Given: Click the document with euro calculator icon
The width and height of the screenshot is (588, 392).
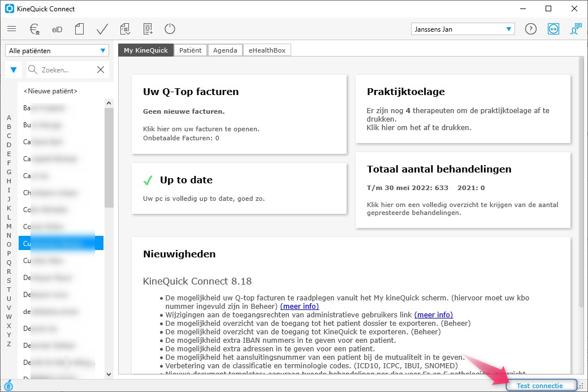Looking at the screenshot, I should tap(125, 29).
